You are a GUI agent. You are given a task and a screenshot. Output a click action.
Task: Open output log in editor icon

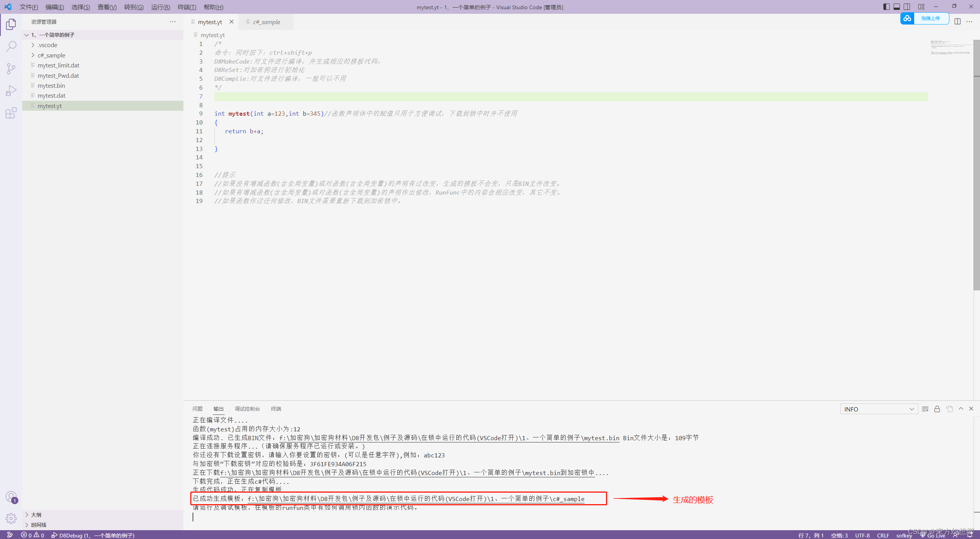pyautogui.click(x=949, y=409)
